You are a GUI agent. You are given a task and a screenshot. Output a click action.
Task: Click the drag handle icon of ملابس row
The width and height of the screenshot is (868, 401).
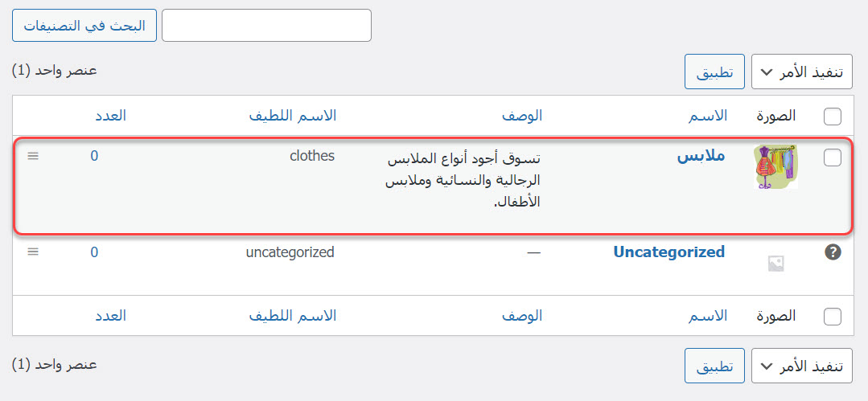[x=33, y=156]
